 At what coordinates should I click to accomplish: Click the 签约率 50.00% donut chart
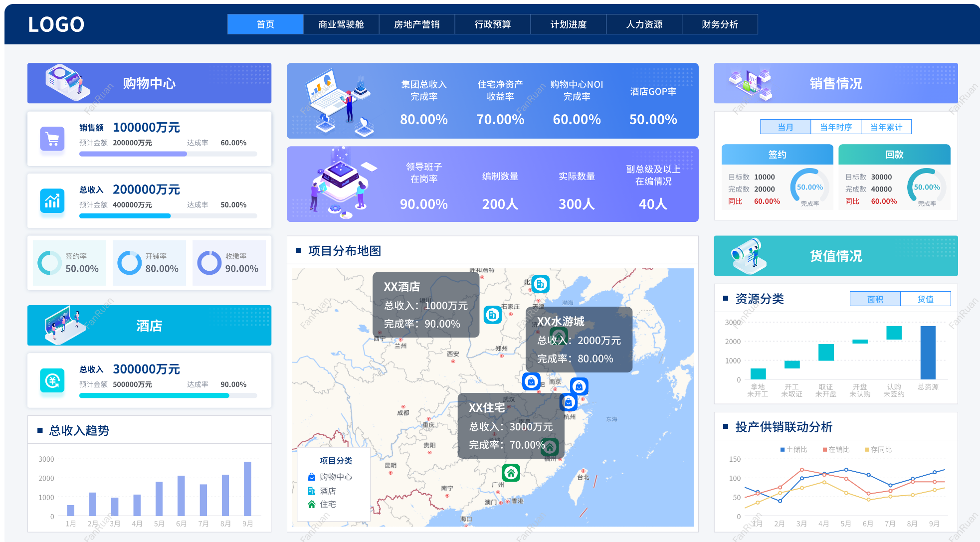50,263
